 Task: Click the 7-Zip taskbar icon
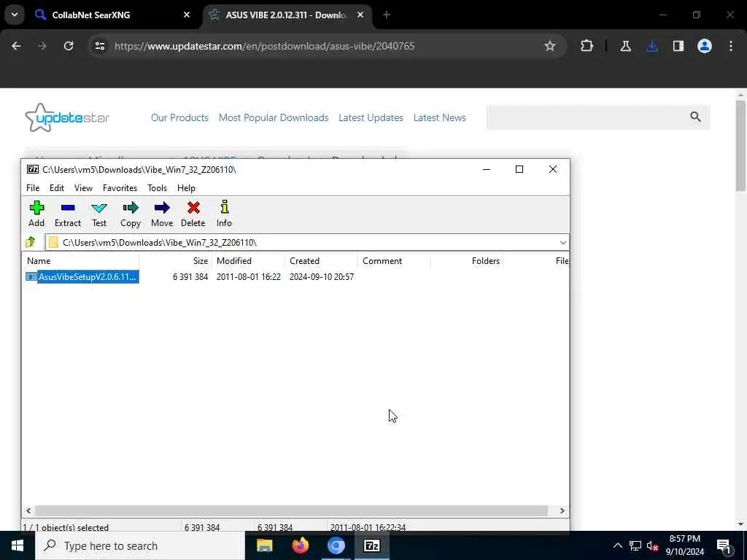(371, 545)
